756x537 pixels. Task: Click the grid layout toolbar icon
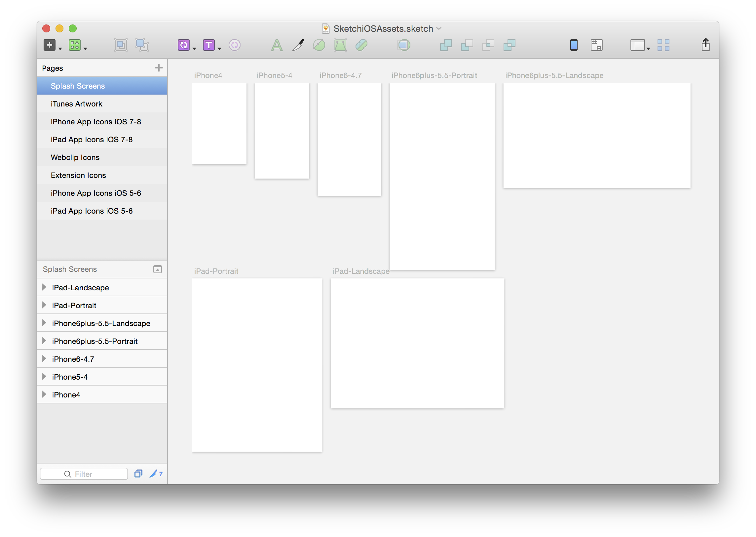[663, 45]
